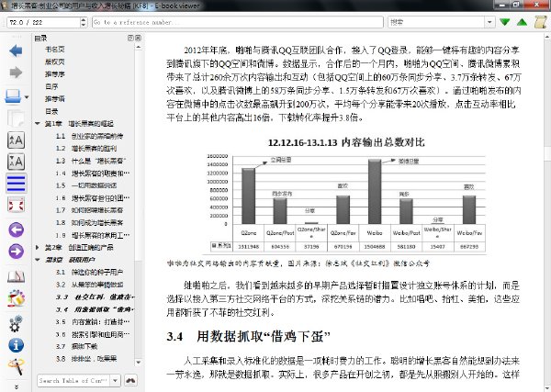Select TOC entry starting with 3.5
Image resolution: width=551 pixels, height=392 pixels.
(x=93, y=321)
